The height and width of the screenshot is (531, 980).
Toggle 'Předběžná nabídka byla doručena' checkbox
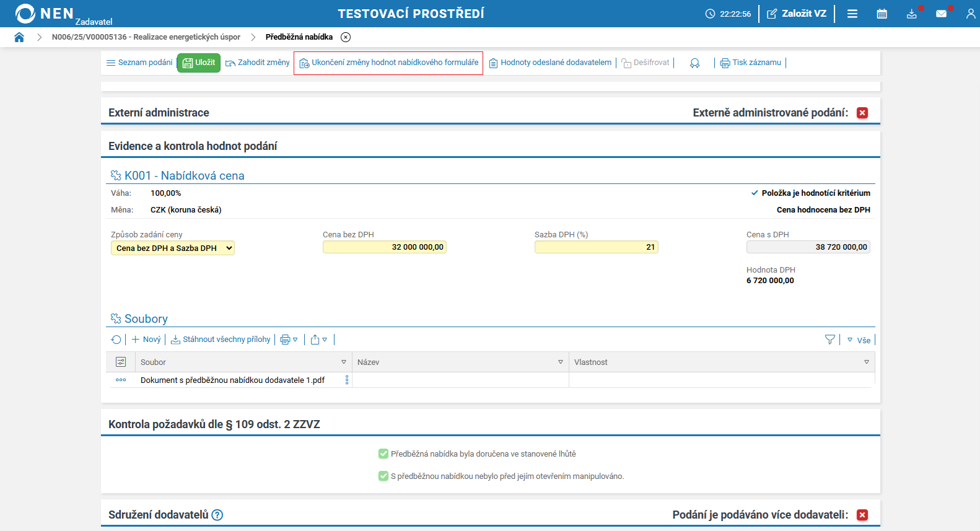(383, 454)
